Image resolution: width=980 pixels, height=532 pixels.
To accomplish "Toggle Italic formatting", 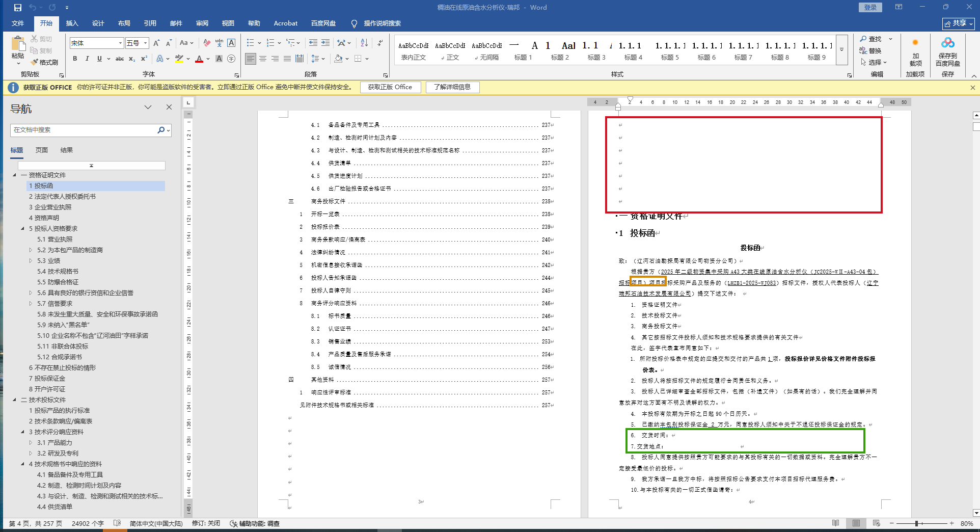I will [87, 59].
